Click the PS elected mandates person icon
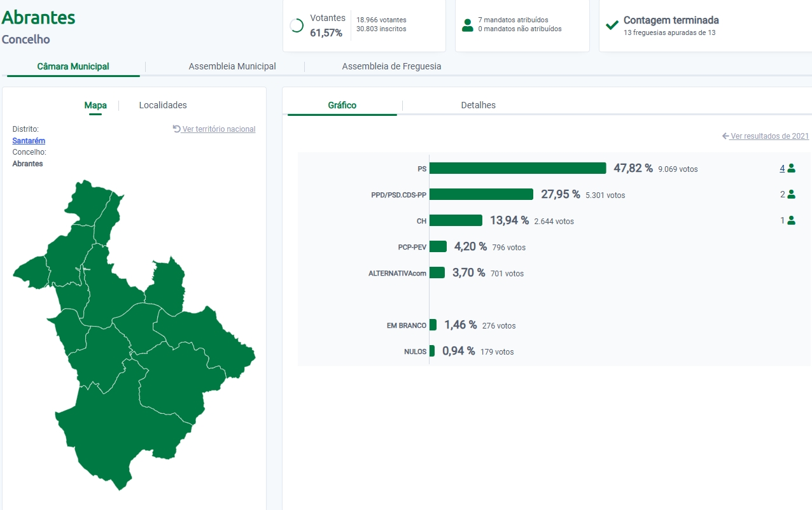Viewport: 812px width, 510px height. point(792,169)
